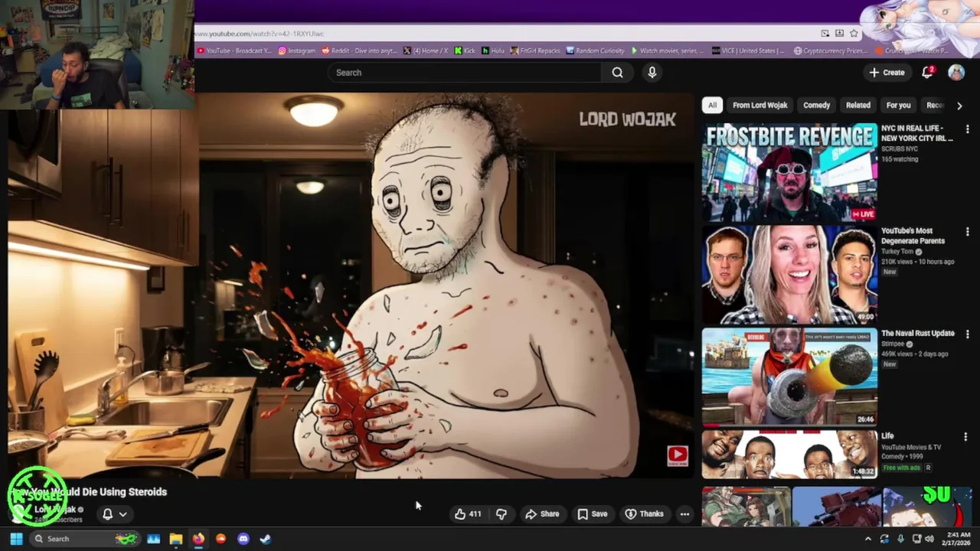Open the account avatar menu
This screenshot has width=980, height=551.
tap(956, 72)
